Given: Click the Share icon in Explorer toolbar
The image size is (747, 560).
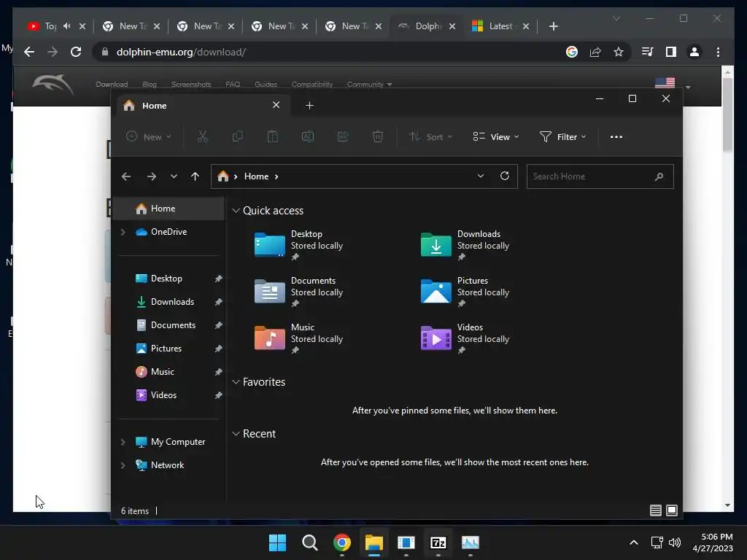Looking at the screenshot, I should [x=343, y=136].
